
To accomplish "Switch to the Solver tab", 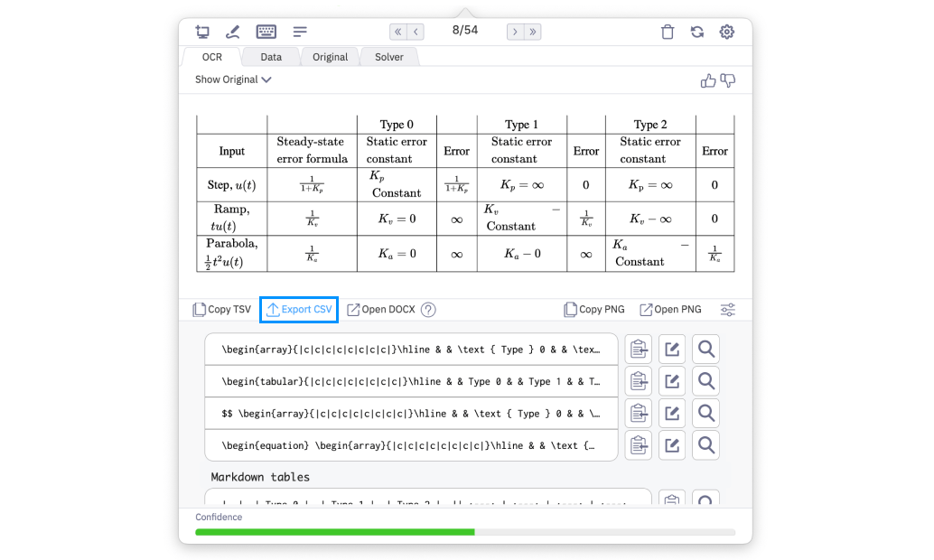I will click(x=388, y=56).
